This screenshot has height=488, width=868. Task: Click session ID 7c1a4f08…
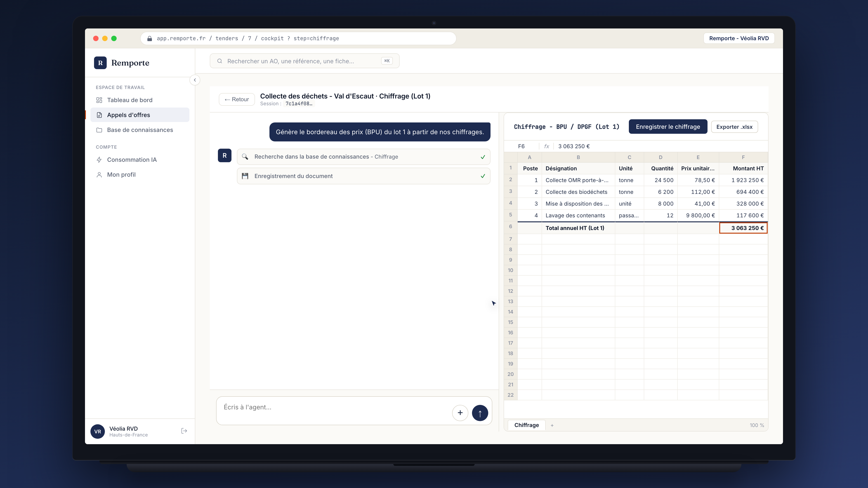click(x=299, y=104)
